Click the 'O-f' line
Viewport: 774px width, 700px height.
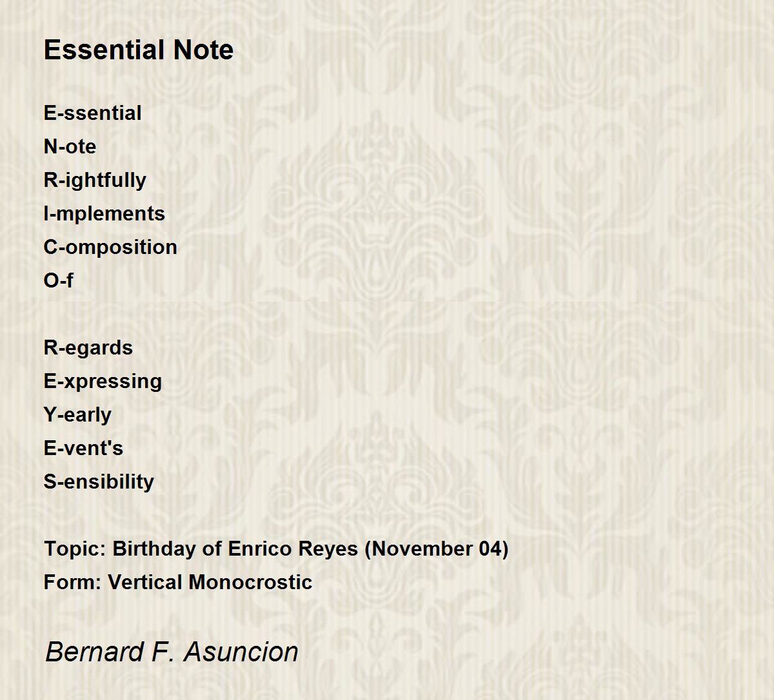coord(58,280)
